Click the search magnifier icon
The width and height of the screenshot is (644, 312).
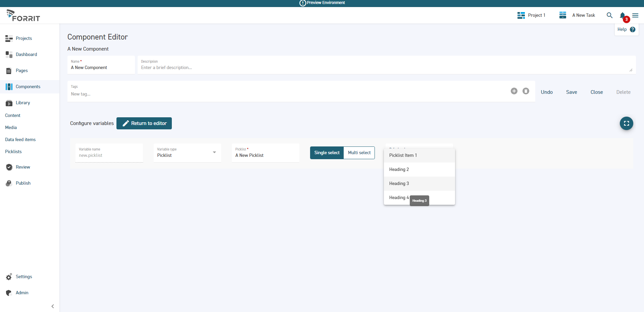pyautogui.click(x=609, y=15)
